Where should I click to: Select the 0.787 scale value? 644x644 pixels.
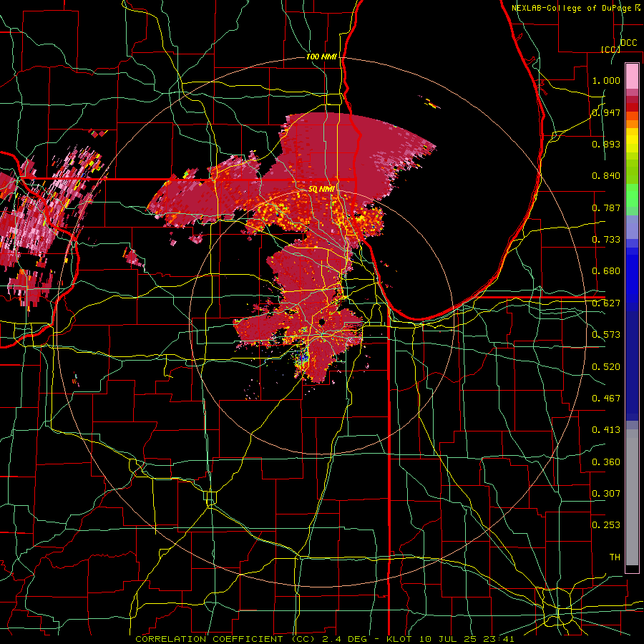click(x=606, y=208)
